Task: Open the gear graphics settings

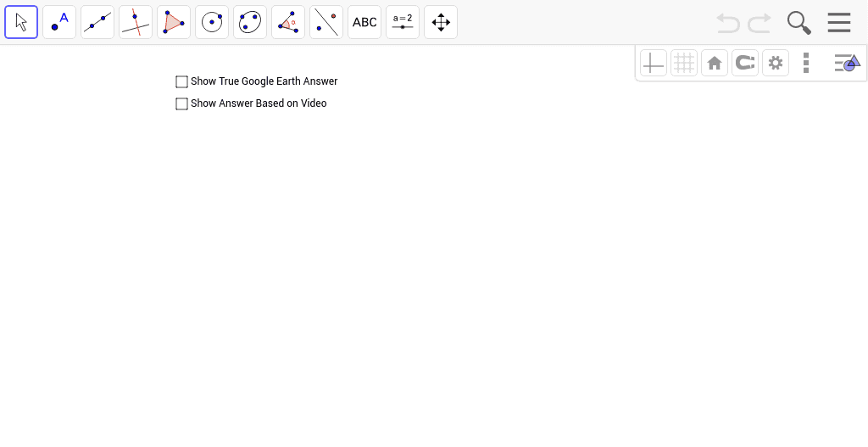Action: tap(776, 63)
